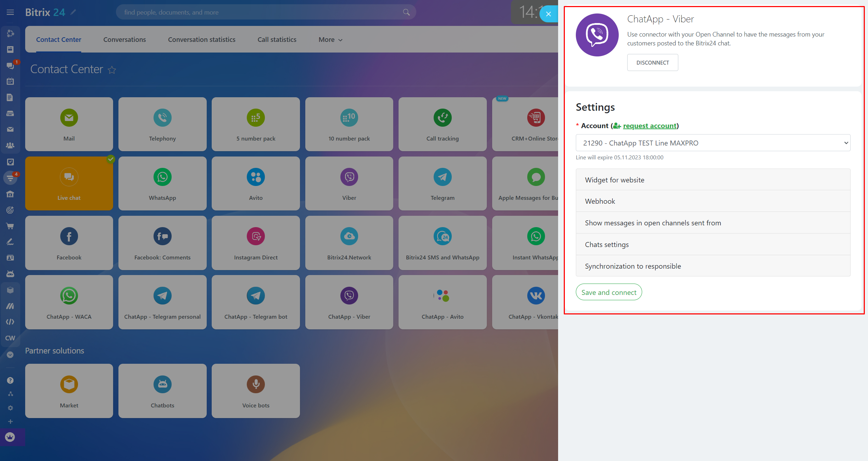The width and height of the screenshot is (868, 461).
Task: Open the Account line dropdown
Action: tap(713, 143)
